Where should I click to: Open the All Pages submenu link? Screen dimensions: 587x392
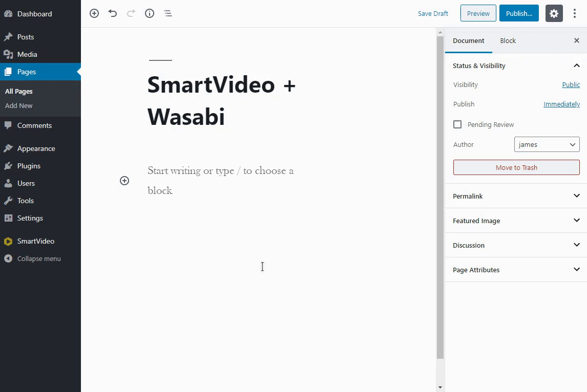pos(19,91)
